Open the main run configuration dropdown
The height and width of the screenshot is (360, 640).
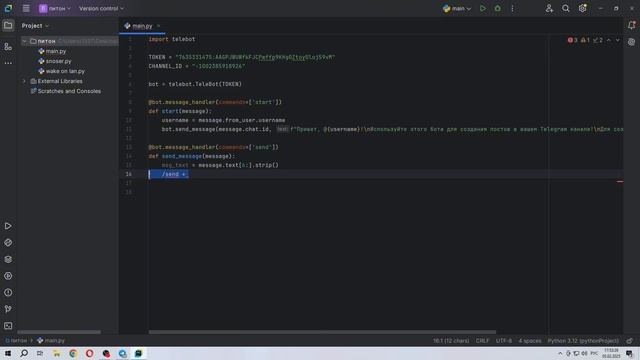pos(457,8)
